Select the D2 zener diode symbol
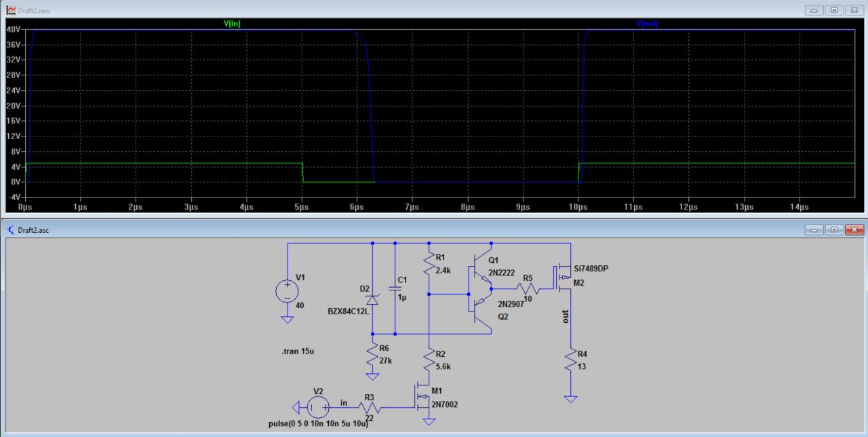The image size is (868, 437). coord(372,299)
